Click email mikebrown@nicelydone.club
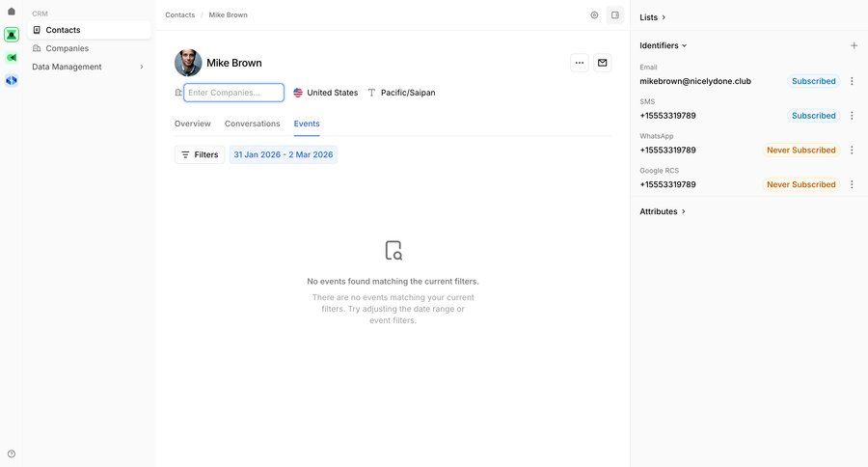The image size is (868, 467). (695, 81)
